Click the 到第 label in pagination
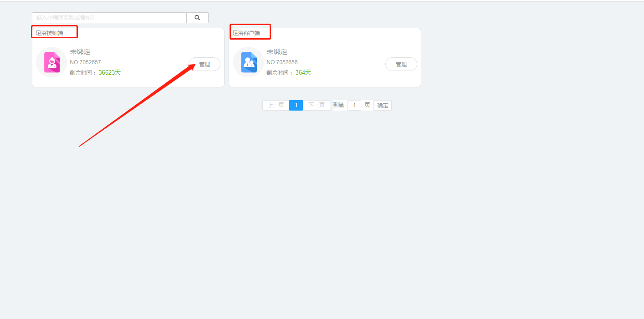Image resolution: width=644 pixels, height=319 pixels. [x=338, y=105]
